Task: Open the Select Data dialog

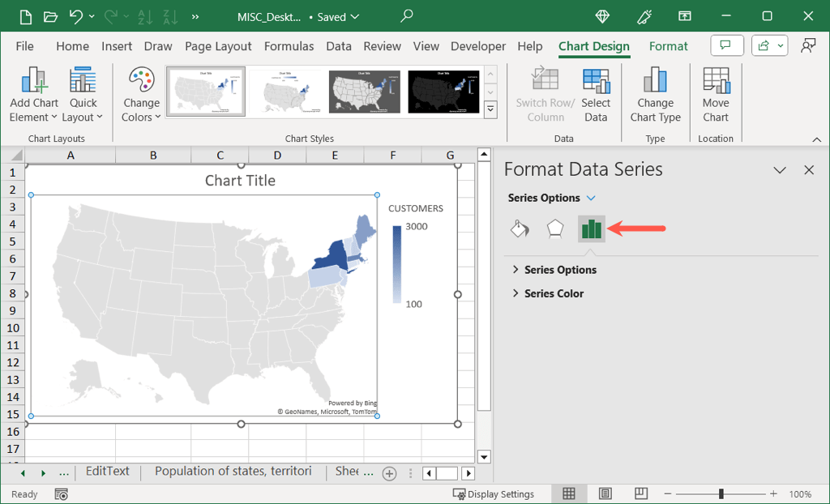Action: (596, 95)
